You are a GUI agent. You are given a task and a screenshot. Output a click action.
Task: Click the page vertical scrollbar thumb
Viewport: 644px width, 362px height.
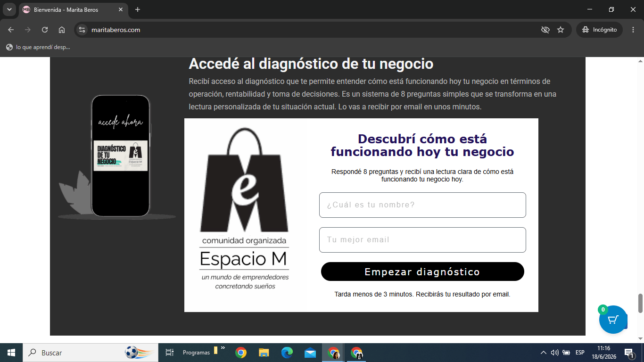point(640,303)
